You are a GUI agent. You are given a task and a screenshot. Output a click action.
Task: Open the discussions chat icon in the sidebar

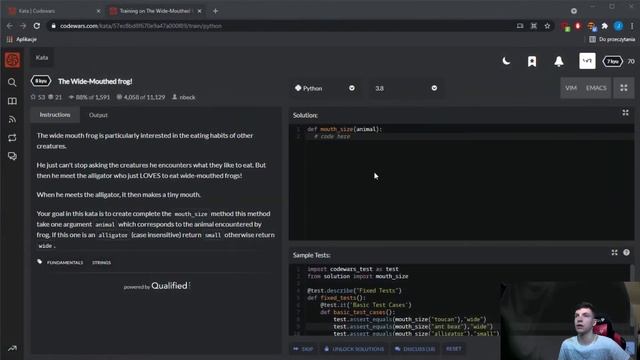12,156
